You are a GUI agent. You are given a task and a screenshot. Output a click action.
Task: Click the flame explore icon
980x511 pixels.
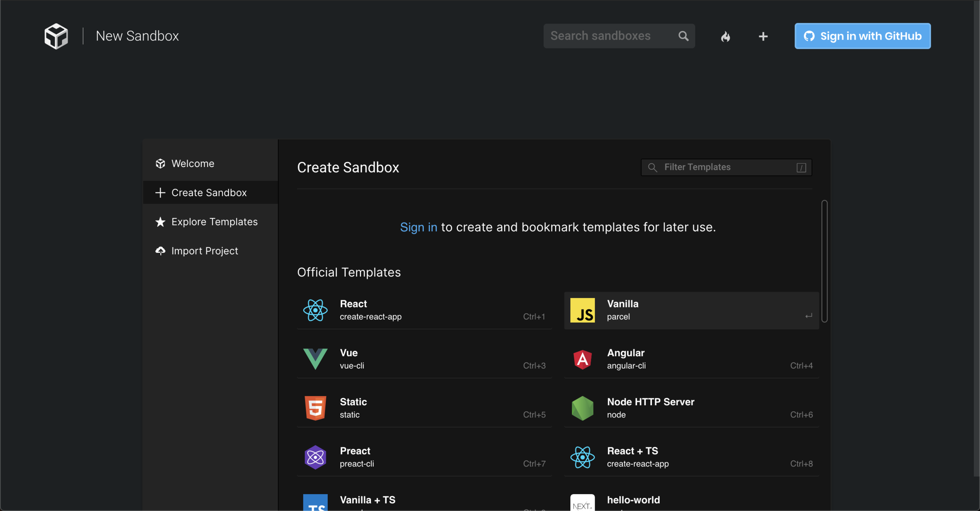725,36
